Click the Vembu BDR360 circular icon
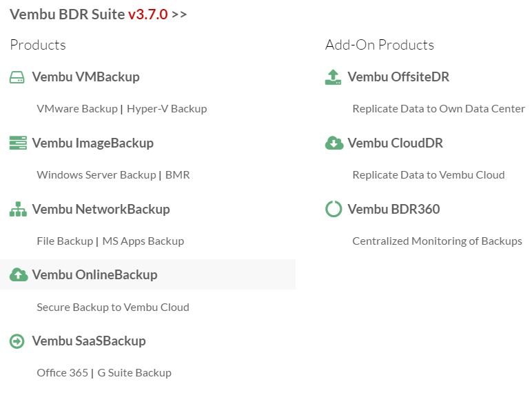 tap(334, 209)
